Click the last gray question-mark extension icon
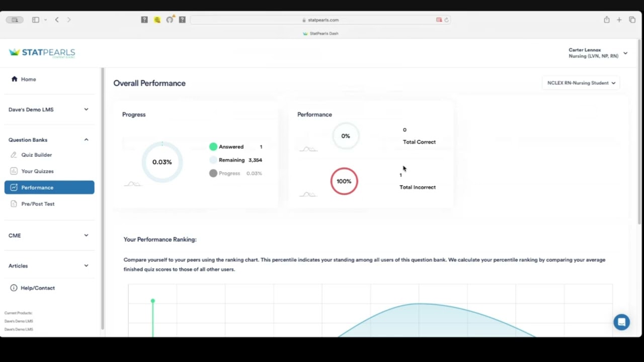This screenshot has width=644, height=362. 182,20
